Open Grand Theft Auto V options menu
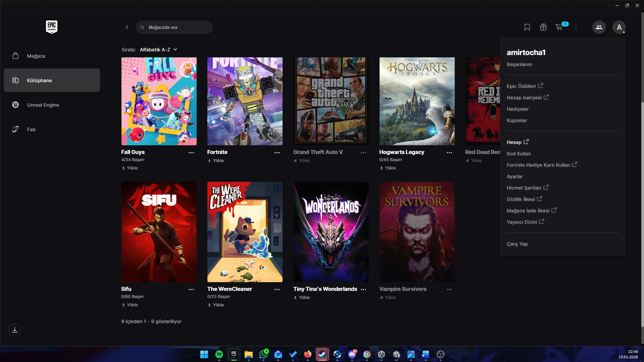Screen dimensions: 644x362 [x=363, y=153]
